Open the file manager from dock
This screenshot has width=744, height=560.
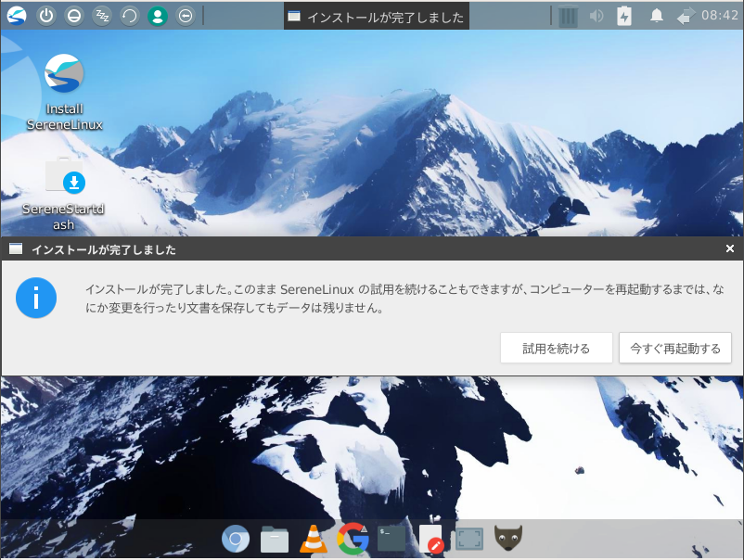(275, 539)
